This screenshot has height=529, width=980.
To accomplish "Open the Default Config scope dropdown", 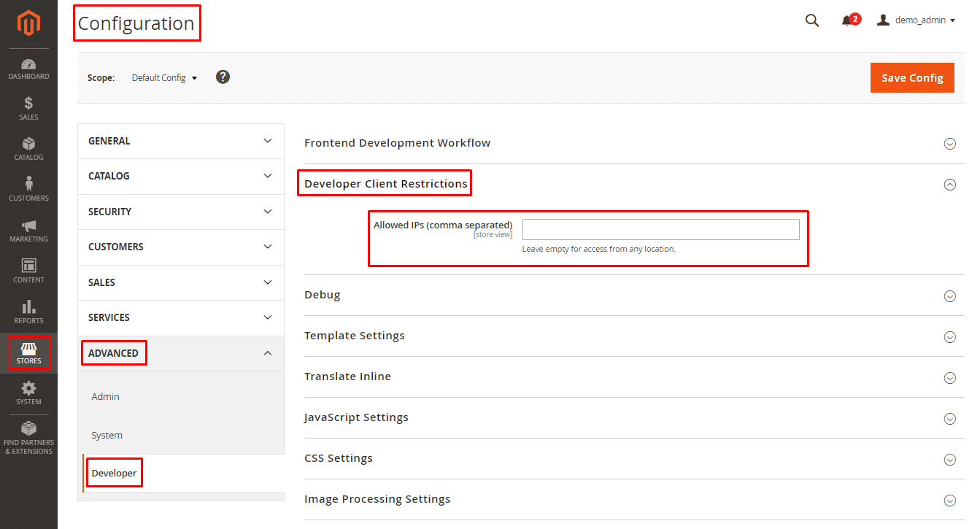I will pos(164,78).
